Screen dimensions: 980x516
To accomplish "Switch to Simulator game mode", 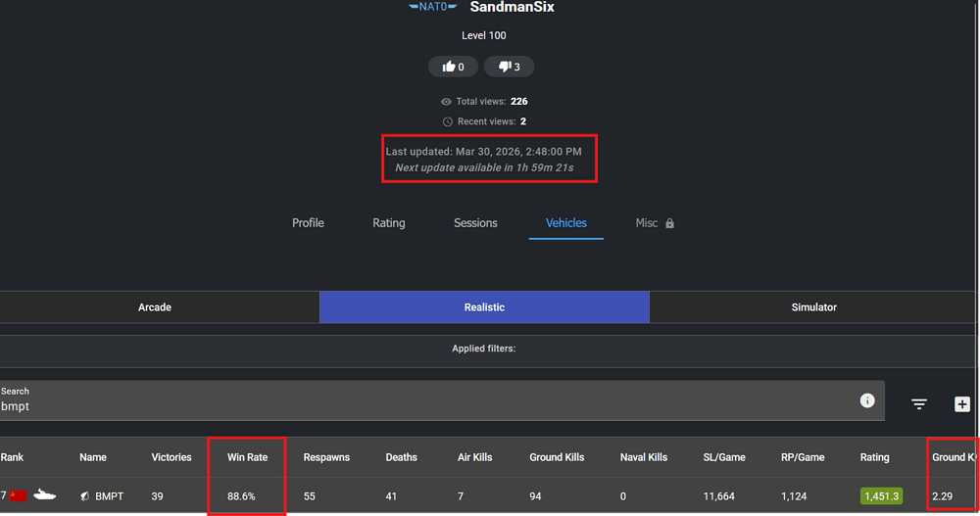I will pos(813,307).
